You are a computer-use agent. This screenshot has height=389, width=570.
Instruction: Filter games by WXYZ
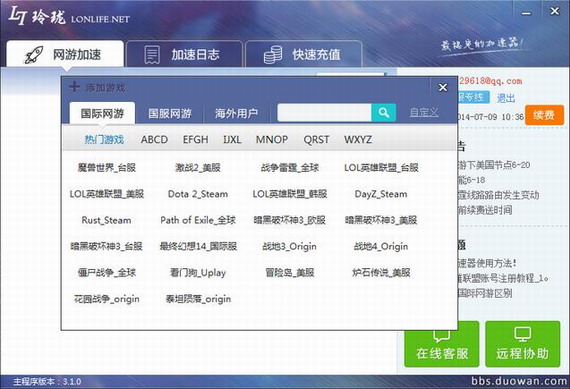coord(358,140)
